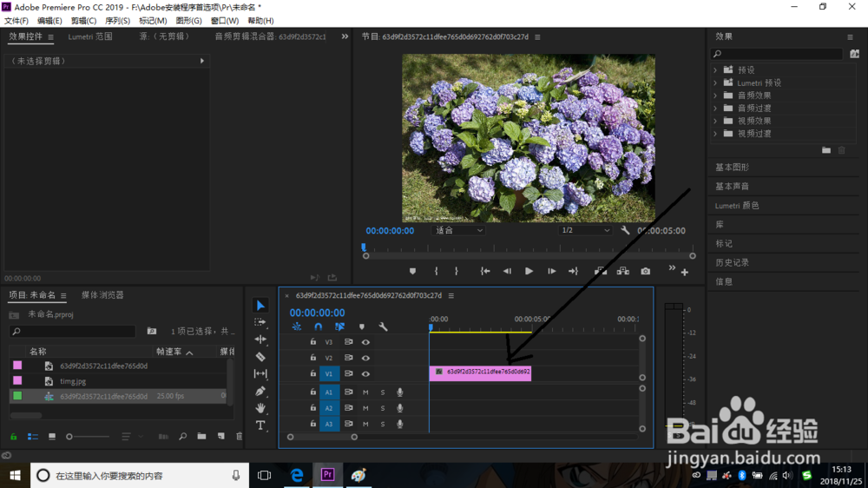Play the program monitor preview
Viewport: 868px width, 488px height.
coord(529,272)
